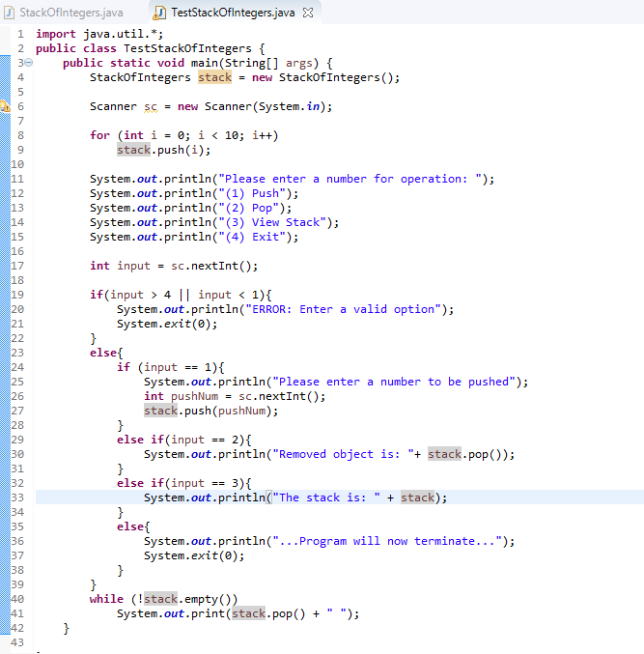Click the Java file icon on TestStackOfIntegers.java tab
644x654 pixels.
pos(159,13)
